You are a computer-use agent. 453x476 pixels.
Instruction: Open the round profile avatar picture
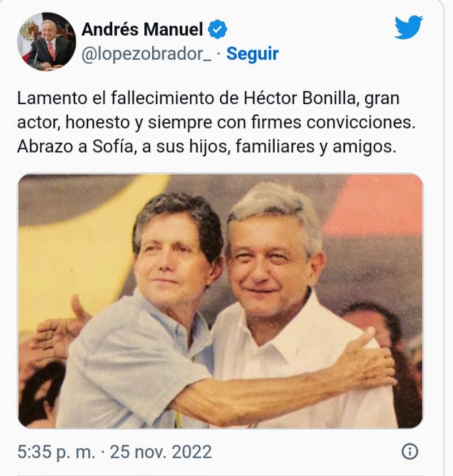click(x=46, y=41)
